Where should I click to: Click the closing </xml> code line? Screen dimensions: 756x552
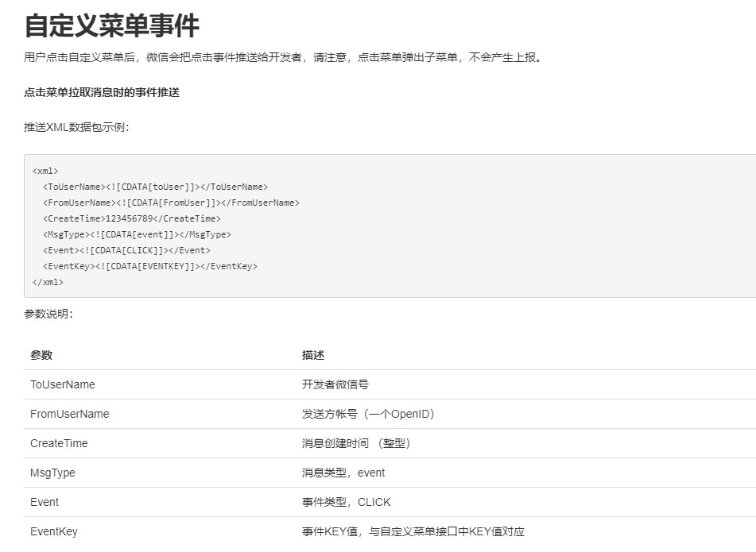coord(48,282)
